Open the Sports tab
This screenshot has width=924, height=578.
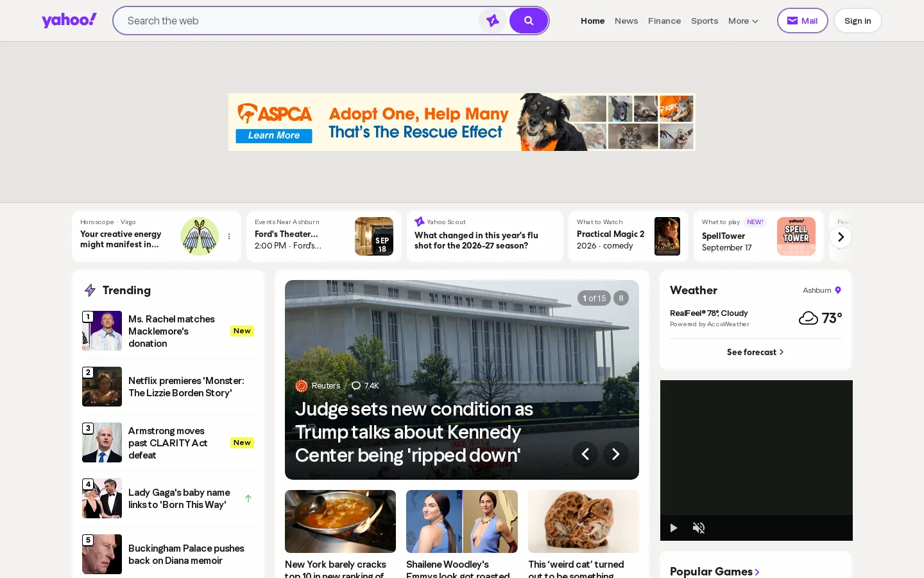[x=705, y=21]
